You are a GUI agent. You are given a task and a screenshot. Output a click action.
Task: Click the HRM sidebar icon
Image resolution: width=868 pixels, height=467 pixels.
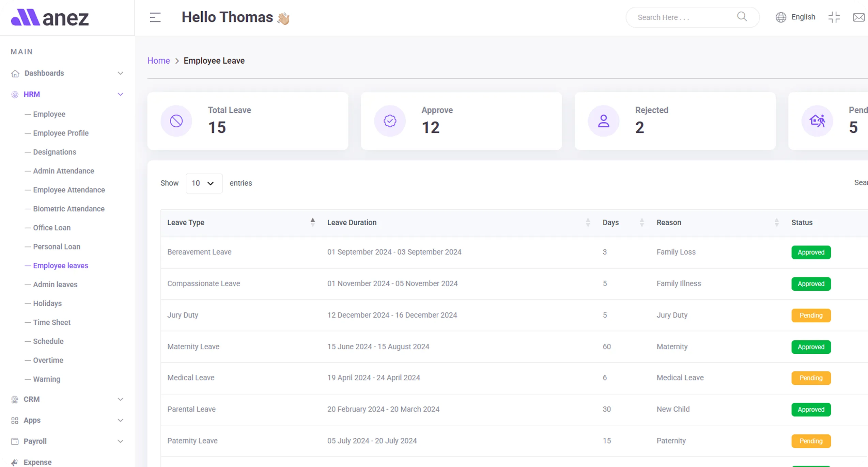[15, 94]
